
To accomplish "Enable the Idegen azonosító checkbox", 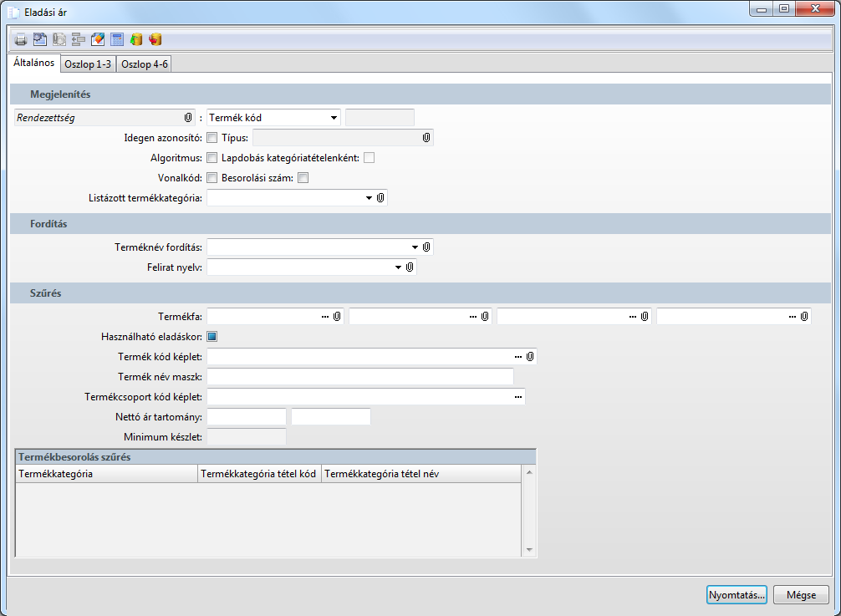I will point(212,138).
